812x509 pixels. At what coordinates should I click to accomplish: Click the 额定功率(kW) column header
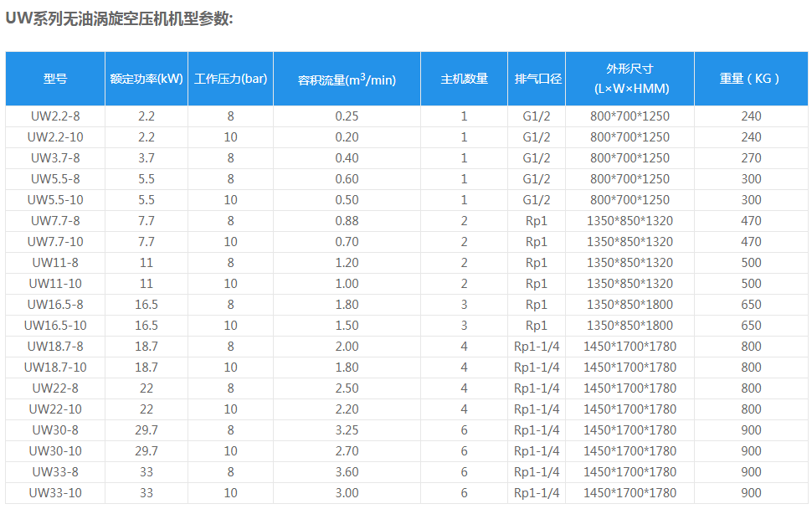[146, 79]
